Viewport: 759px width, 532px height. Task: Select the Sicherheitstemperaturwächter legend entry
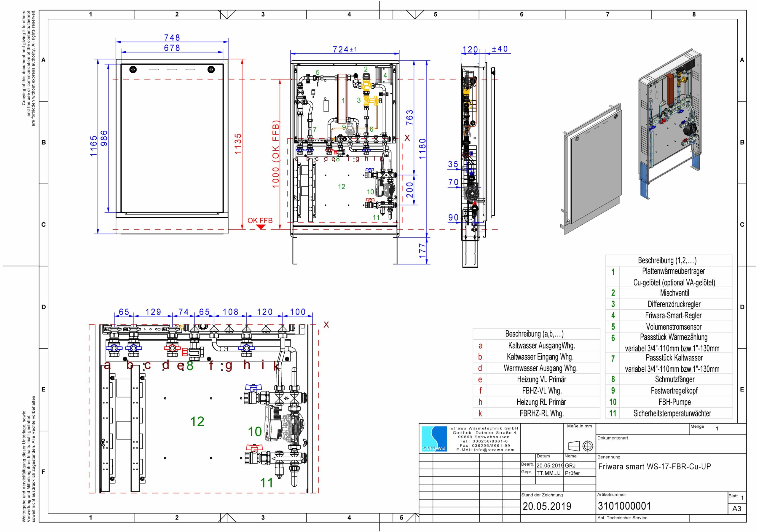pos(669,413)
